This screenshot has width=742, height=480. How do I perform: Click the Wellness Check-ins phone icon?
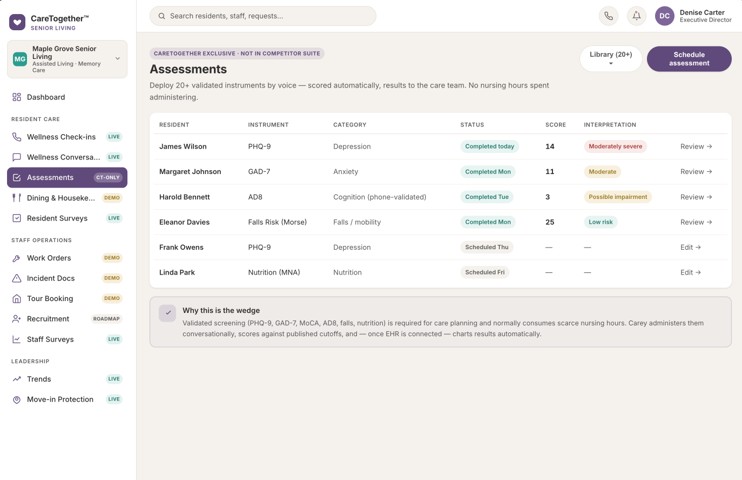17,137
